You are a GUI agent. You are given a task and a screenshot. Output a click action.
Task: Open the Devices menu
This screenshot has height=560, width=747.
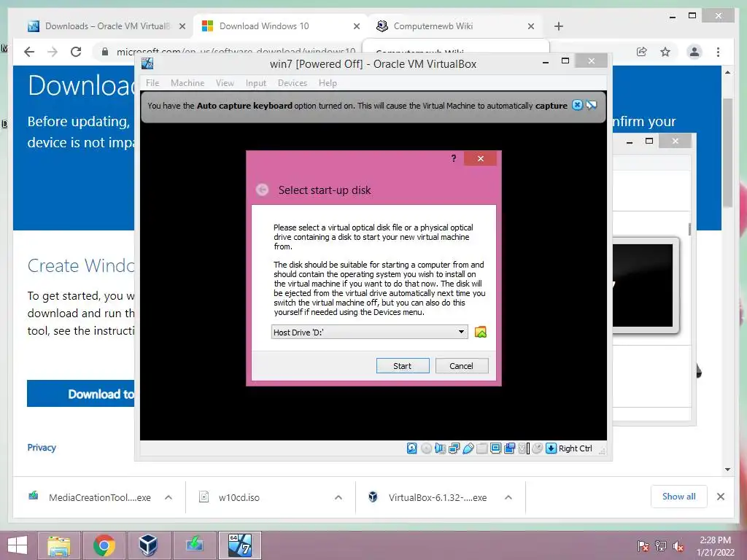pyautogui.click(x=293, y=83)
